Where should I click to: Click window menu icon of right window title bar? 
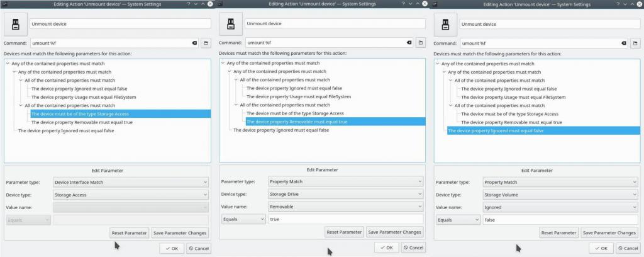pos(435,4)
